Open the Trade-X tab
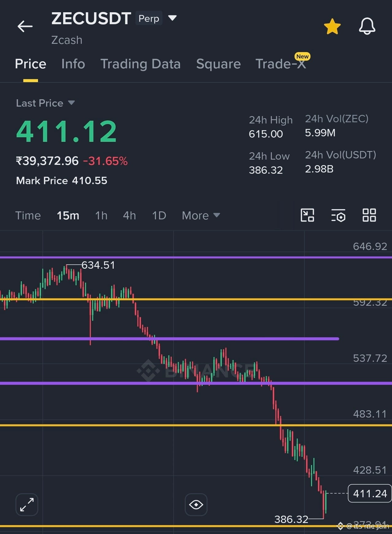The height and width of the screenshot is (534, 392). coord(281,64)
